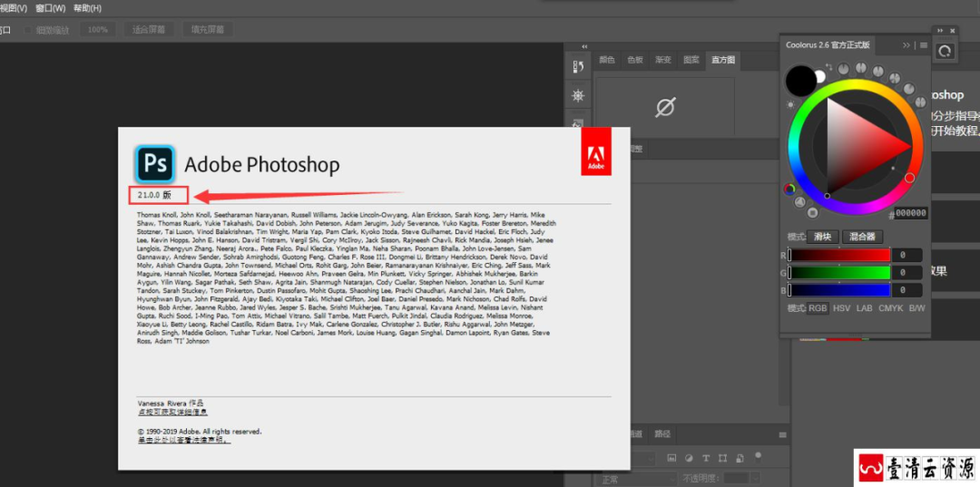Open the 窗口(W) menu
The width and height of the screenshot is (980, 487).
[51, 8]
